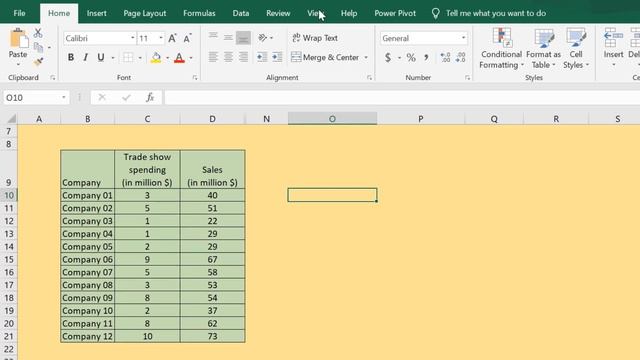Click the Increase Font Size icon

click(x=172, y=38)
